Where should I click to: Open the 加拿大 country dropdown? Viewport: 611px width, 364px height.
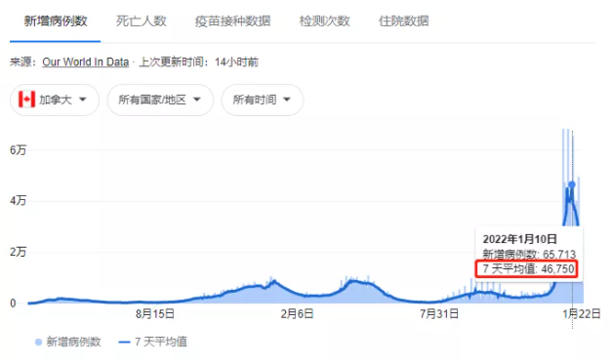[x=55, y=100]
